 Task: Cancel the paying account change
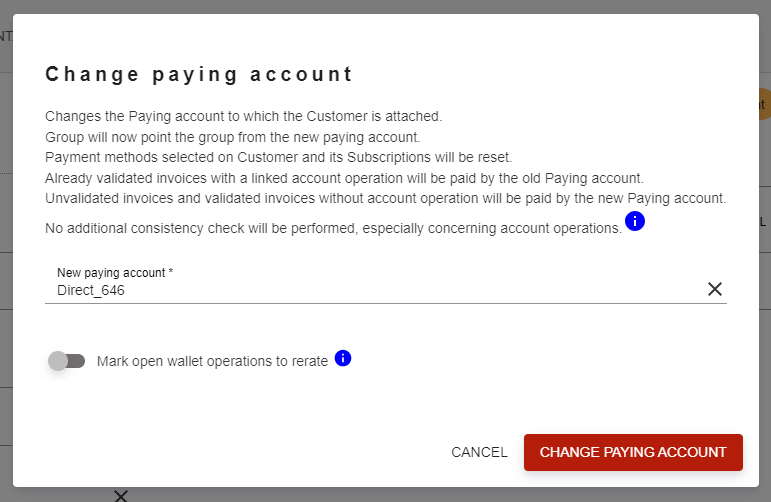coord(479,452)
